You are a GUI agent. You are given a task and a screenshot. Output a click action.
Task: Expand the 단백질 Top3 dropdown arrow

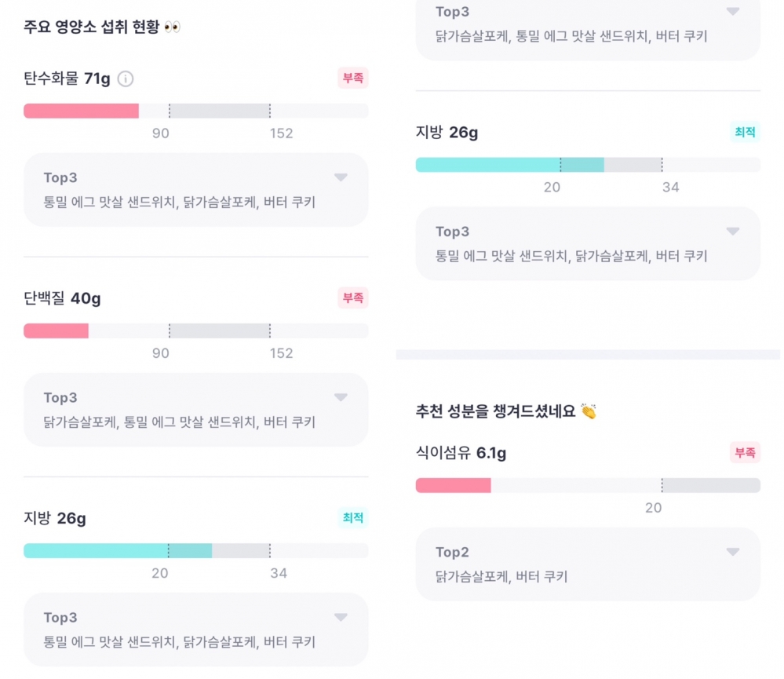341,397
